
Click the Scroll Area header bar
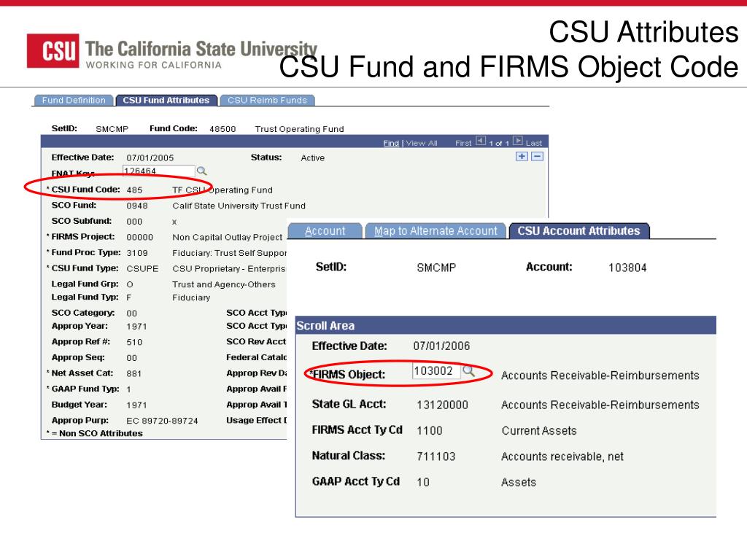pos(506,325)
